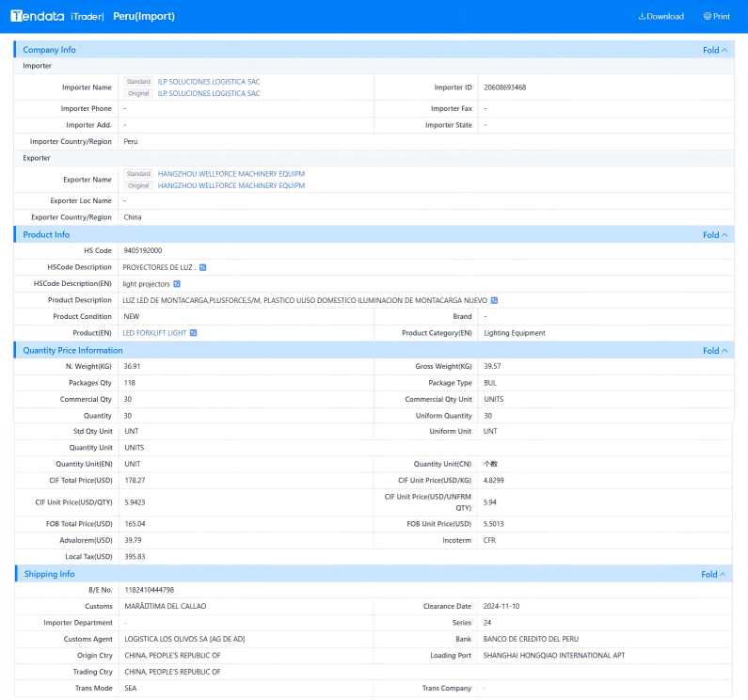748x700 pixels.
Task: Open standard importer ILP SOLUCIONES LOGISTICA SAC
Action: (x=209, y=82)
